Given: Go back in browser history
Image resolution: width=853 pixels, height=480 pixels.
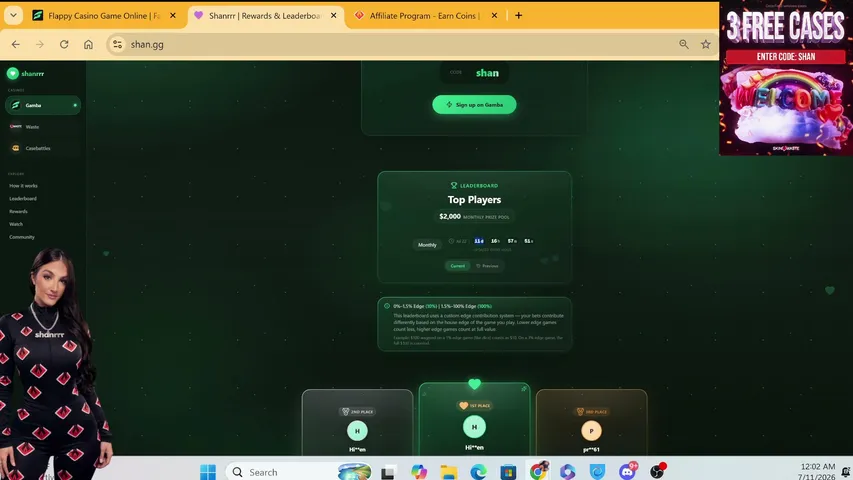Looking at the screenshot, I should pyautogui.click(x=16, y=45).
